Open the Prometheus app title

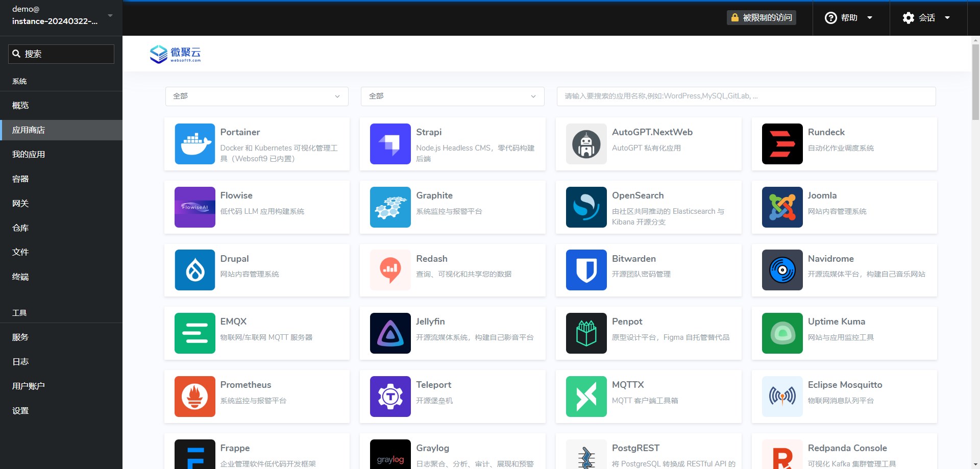246,385
